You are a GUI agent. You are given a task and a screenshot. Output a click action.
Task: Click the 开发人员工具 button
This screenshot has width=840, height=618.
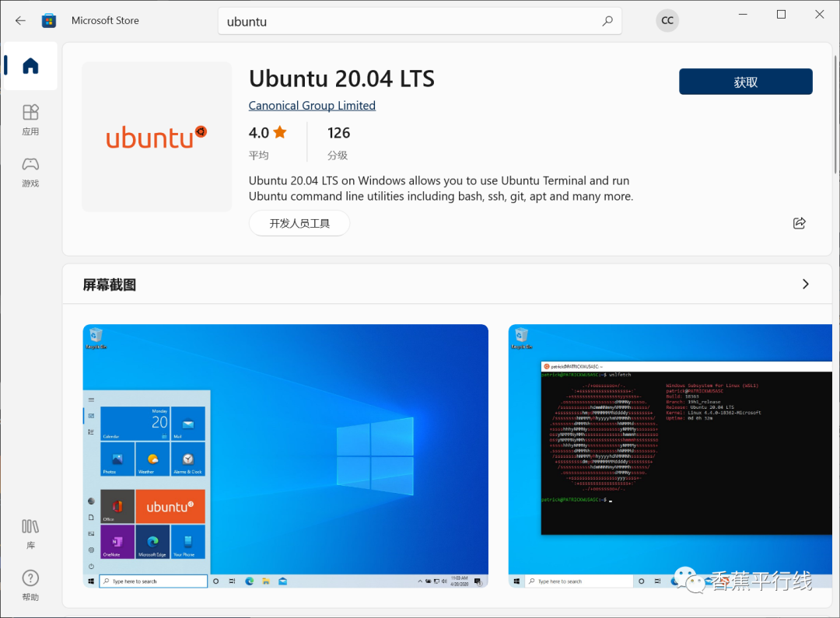point(299,223)
